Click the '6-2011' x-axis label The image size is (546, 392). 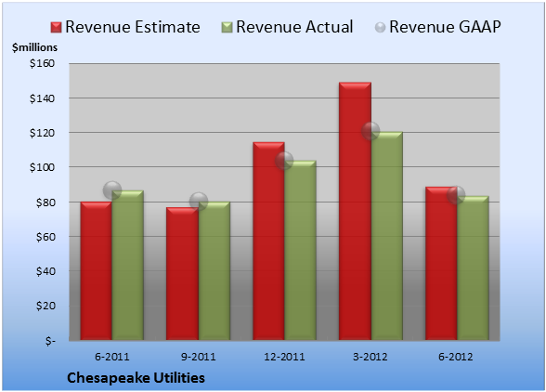tap(112, 357)
